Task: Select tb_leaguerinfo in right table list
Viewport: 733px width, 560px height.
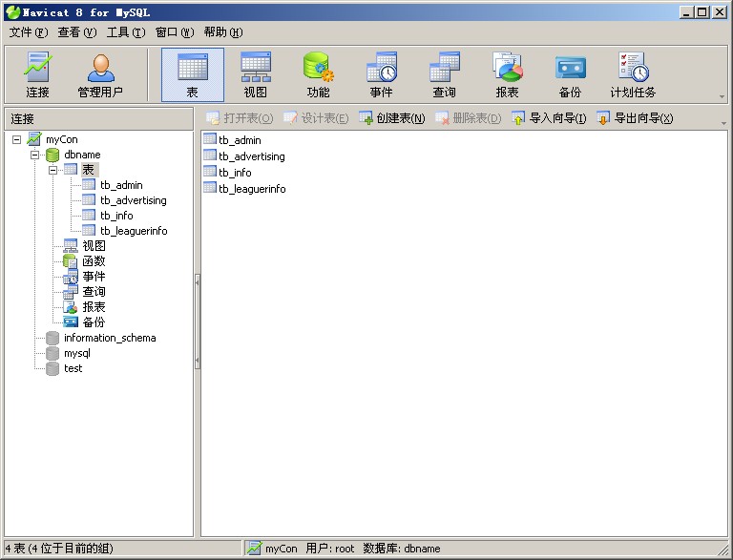Action: coord(252,189)
